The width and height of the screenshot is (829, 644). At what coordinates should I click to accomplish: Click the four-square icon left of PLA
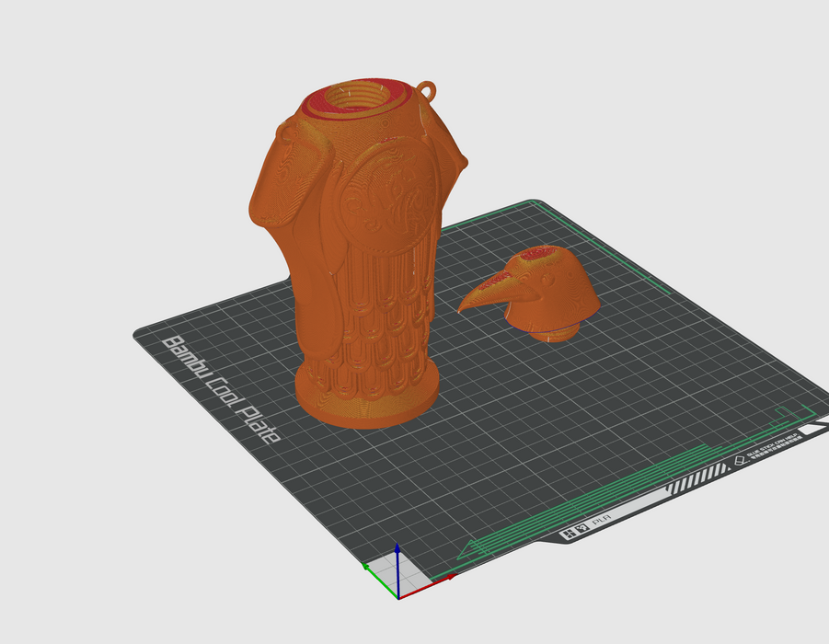click(567, 533)
